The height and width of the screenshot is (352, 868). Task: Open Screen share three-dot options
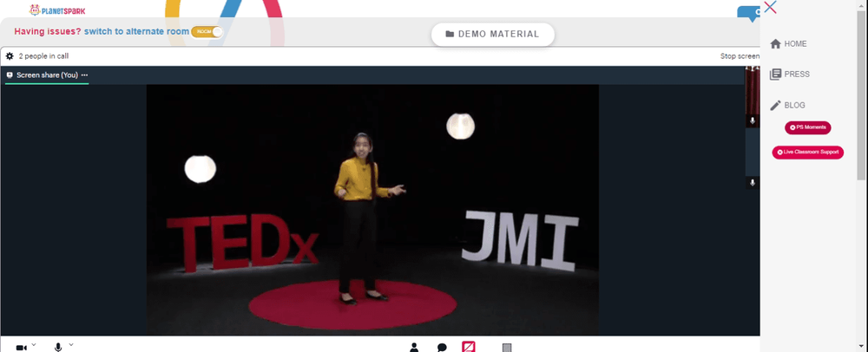point(84,75)
